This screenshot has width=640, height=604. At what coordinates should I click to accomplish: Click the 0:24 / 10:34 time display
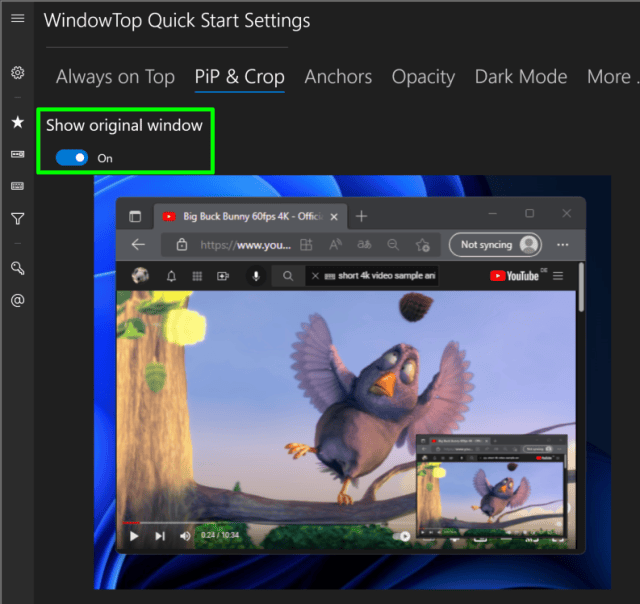pos(220,535)
